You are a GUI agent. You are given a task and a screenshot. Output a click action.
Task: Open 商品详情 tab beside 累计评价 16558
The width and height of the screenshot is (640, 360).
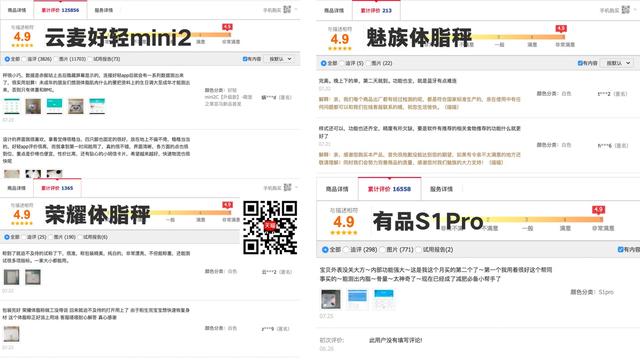337,189
